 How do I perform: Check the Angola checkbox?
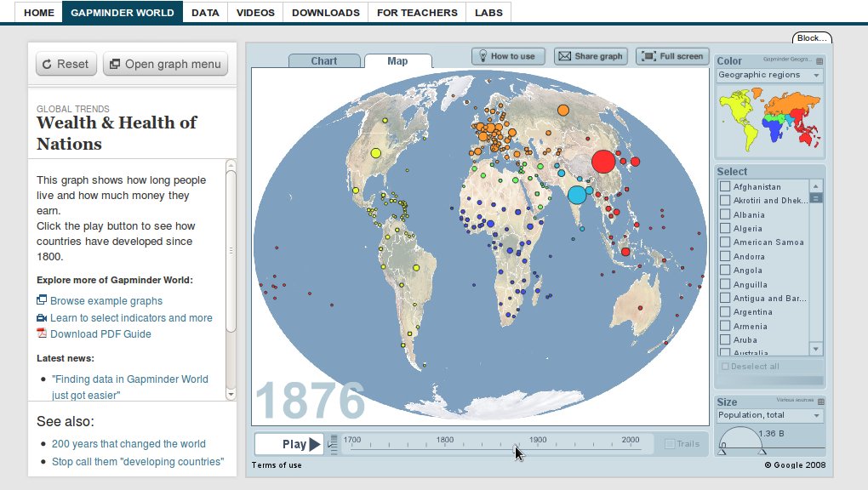point(725,270)
